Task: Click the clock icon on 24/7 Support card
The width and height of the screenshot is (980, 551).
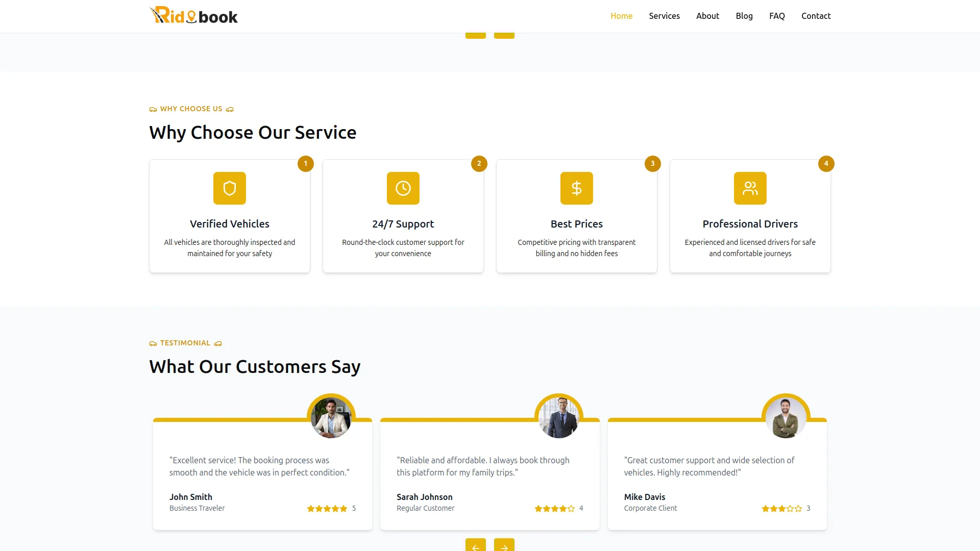Action: click(x=403, y=188)
